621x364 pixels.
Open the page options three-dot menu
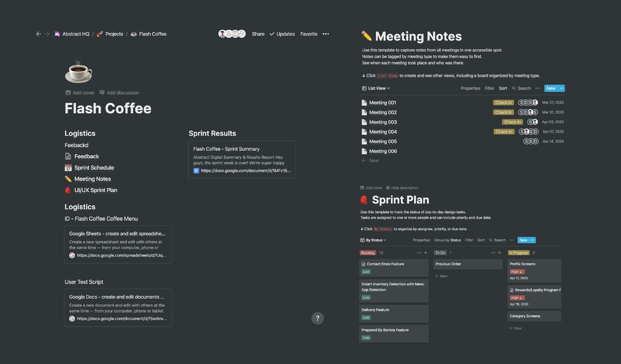coord(326,34)
